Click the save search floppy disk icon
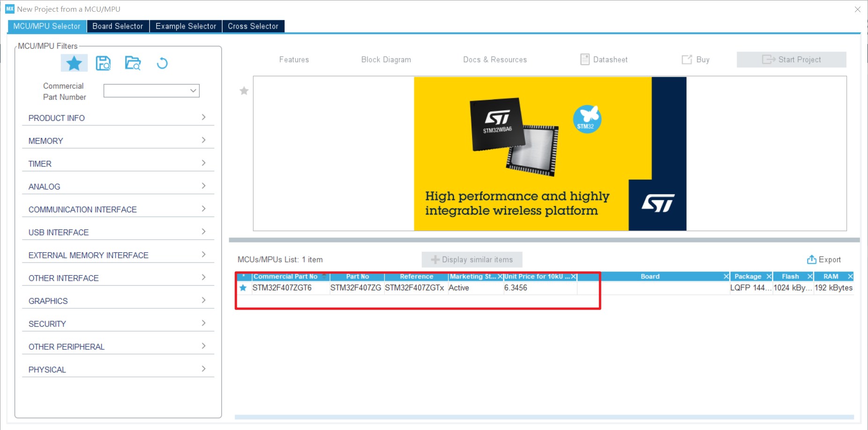This screenshot has width=868, height=430. tap(103, 63)
